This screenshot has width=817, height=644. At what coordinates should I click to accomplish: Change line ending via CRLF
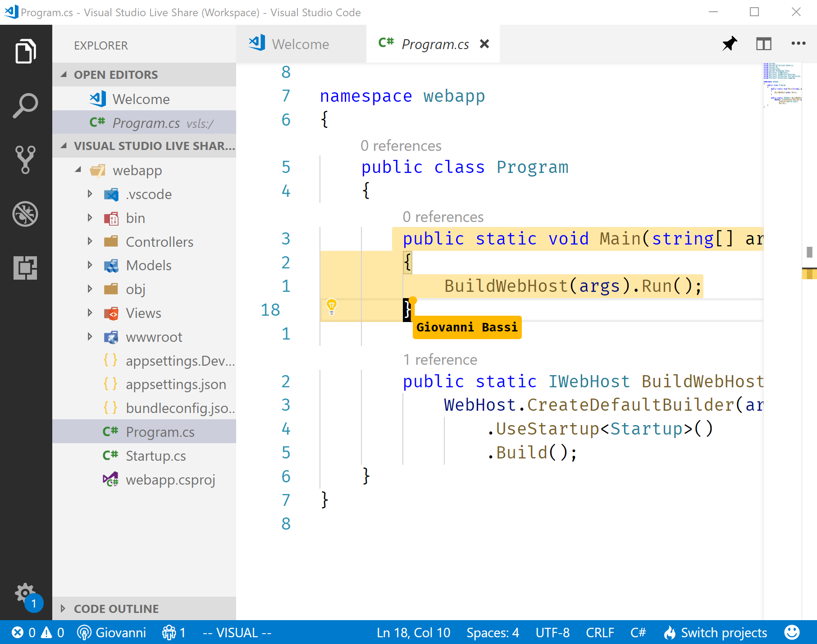click(600, 633)
